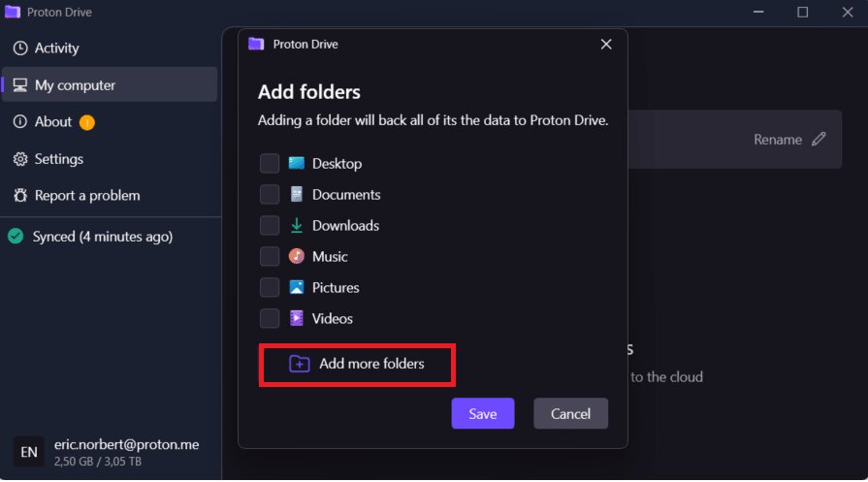Viewport: 868px width, 482px height.
Task: Click the Proton Drive logo in title bar
Action: click(13, 12)
